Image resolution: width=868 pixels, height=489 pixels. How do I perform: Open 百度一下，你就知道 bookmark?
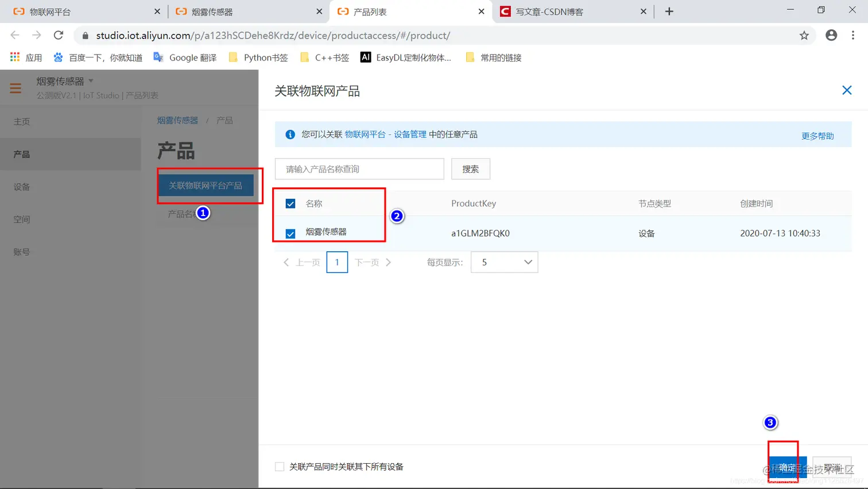coord(98,57)
